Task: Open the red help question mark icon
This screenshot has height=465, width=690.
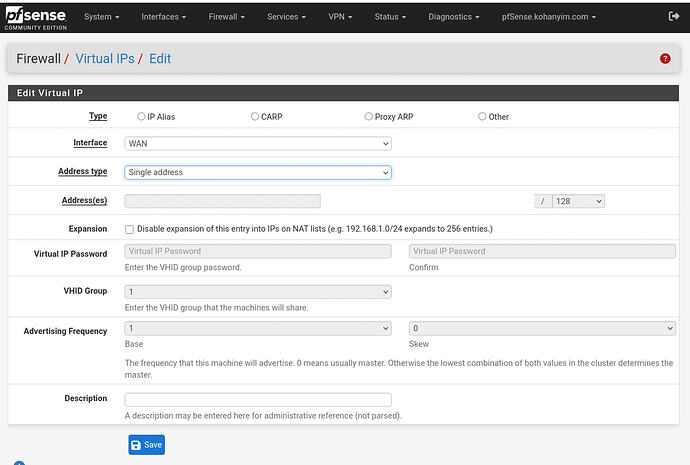Action: pos(665,59)
